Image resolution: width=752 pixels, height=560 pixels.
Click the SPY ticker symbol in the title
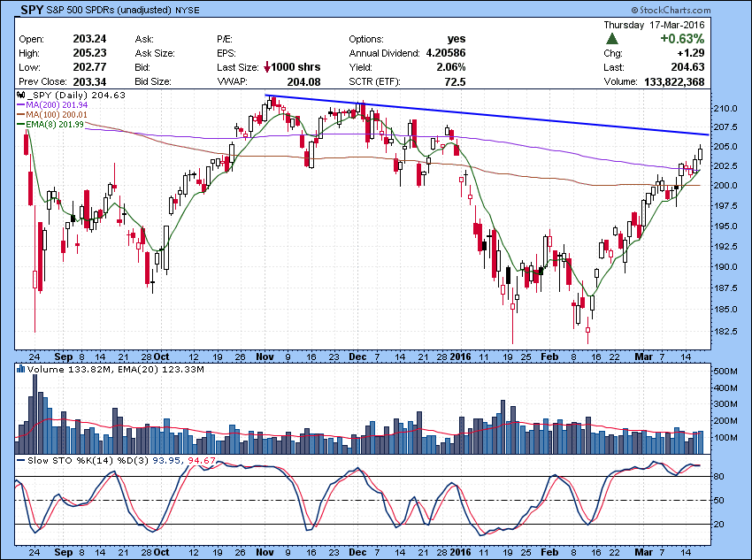pos(32,10)
